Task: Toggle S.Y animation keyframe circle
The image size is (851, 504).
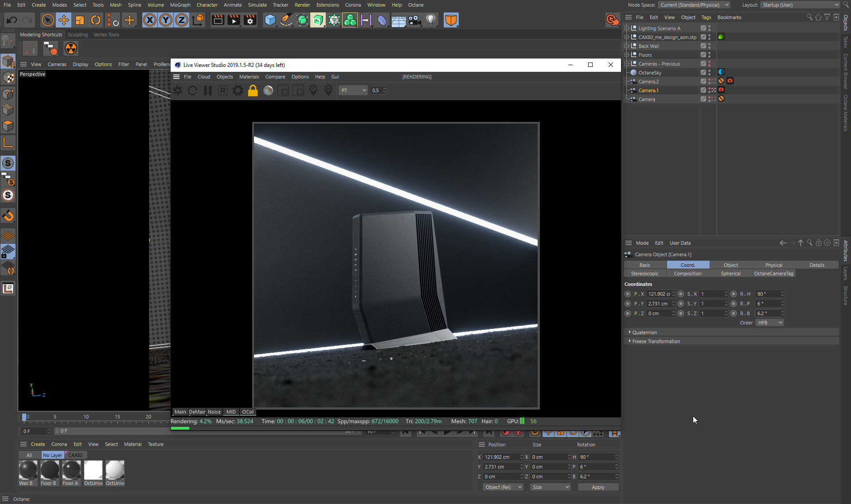Action: pyautogui.click(x=681, y=304)
